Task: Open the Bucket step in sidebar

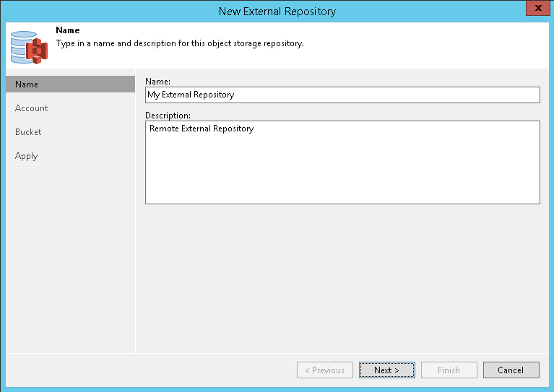Action: coord(28,131)
